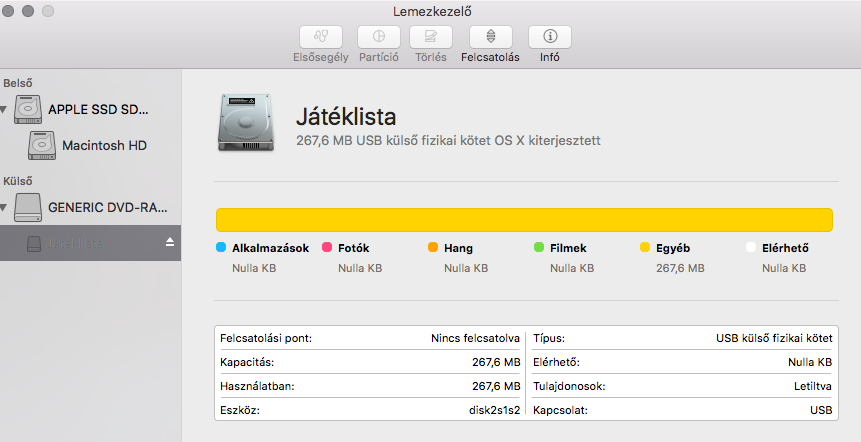Click the Törlés (Erase) toolbar icon
This screenshot has width=861, height=442.
pos(431,37)
